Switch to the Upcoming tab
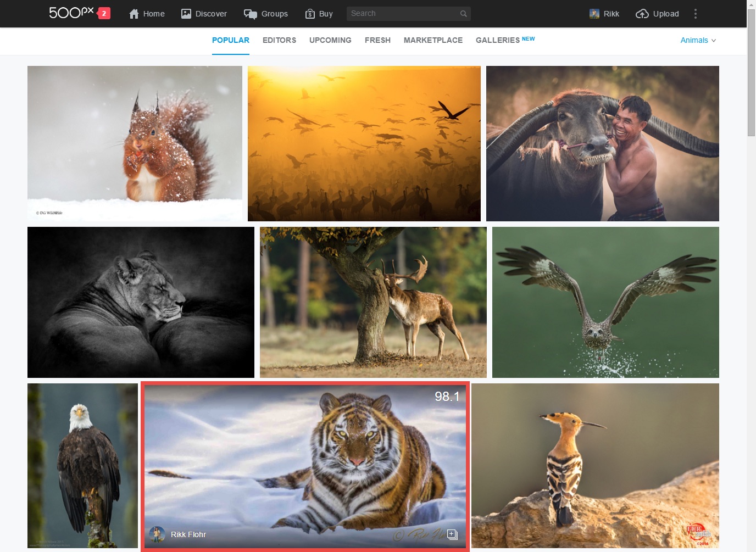Screen dimensions: 756x552 tap(330, 40)
